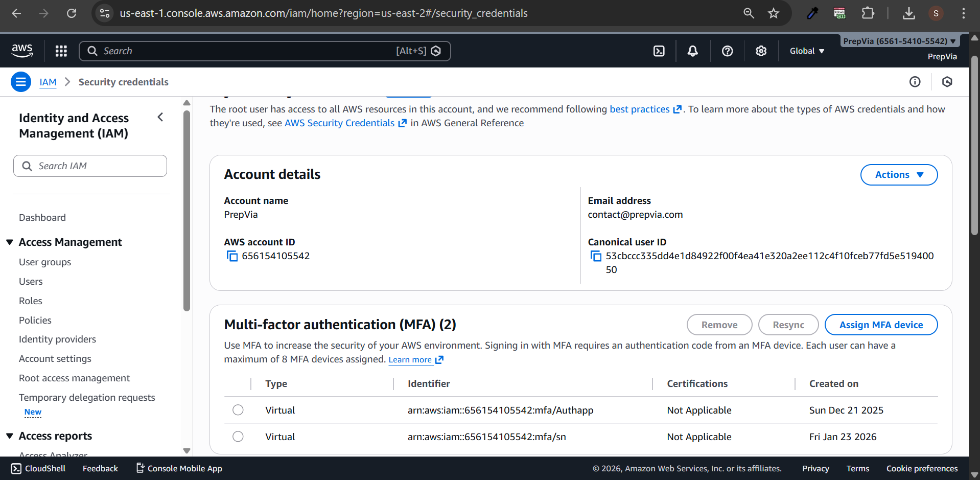Open the red calendar browser extension
The height and width of the screenshot is (480, 980).
pos(839,13)
